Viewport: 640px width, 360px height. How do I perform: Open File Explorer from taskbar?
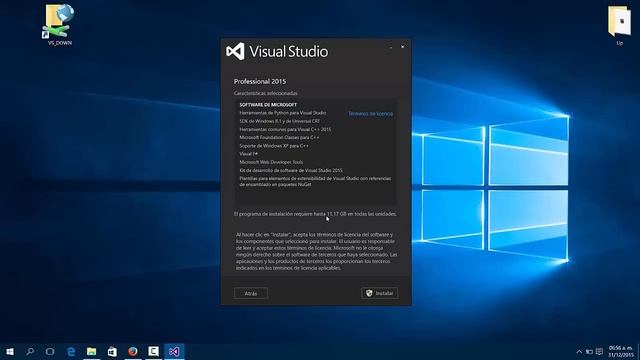point(91,351)
